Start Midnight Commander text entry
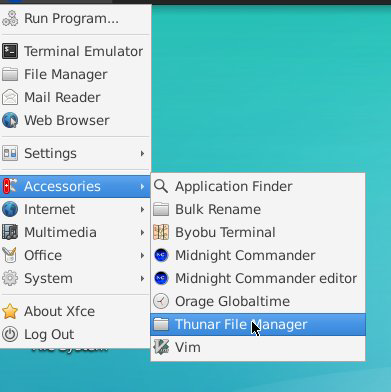Image resolution: width=391 pixels, height=392 pixels. (x=245, y=256)
